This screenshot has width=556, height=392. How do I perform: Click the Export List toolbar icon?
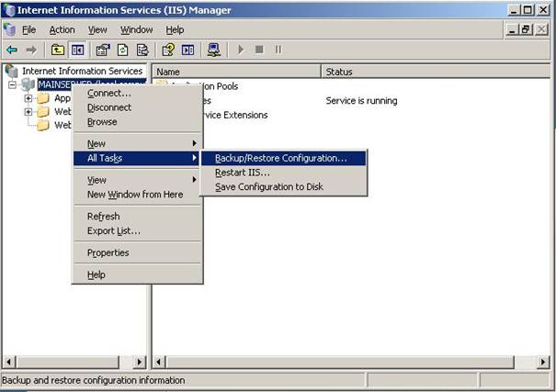point(142,50)
